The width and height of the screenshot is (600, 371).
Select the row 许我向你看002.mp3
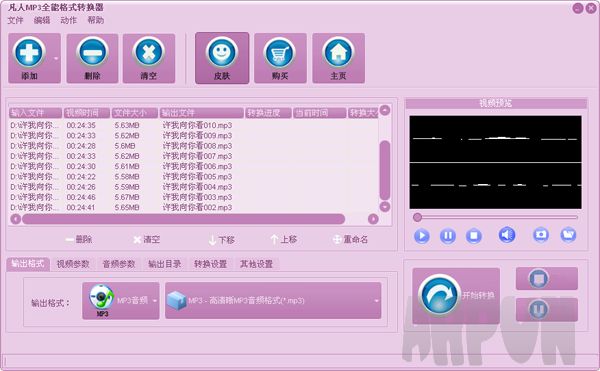[194, 208]
